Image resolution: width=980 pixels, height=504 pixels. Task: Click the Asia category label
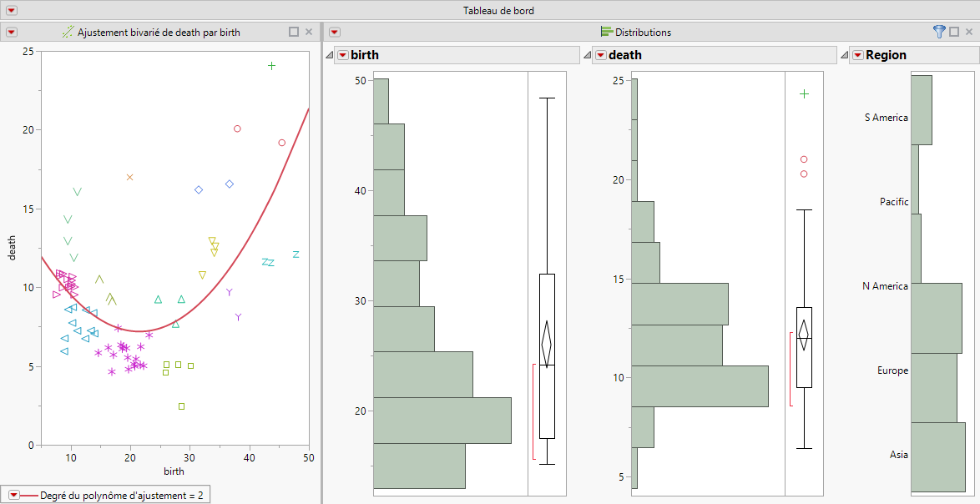coord(899,455)
